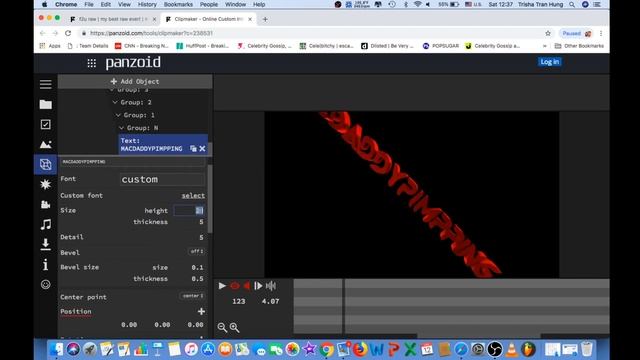Open the smiley face icon in sidebar
The image size is (640, 360).
[x=45, y=284]
